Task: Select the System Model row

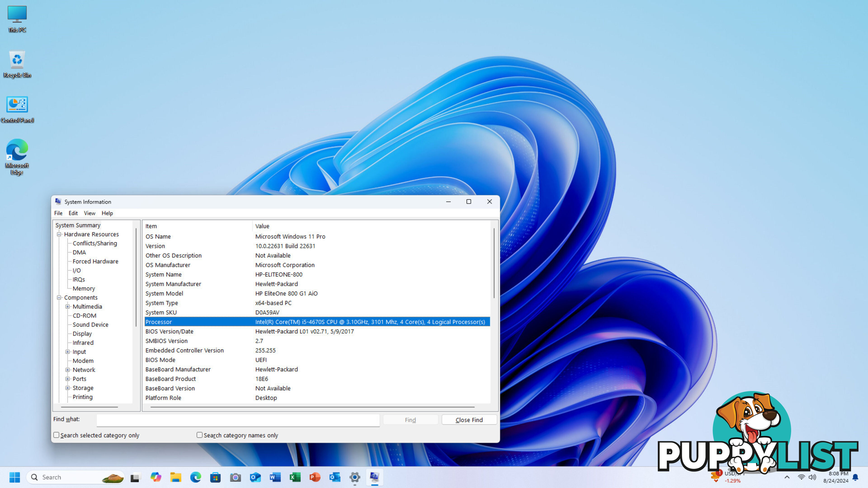Action: 317,293
